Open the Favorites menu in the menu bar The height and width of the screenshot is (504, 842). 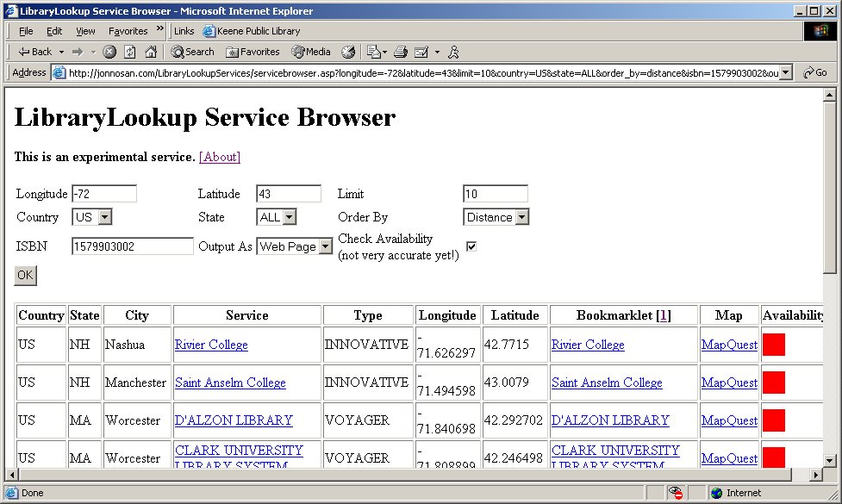tap(128, 31)
